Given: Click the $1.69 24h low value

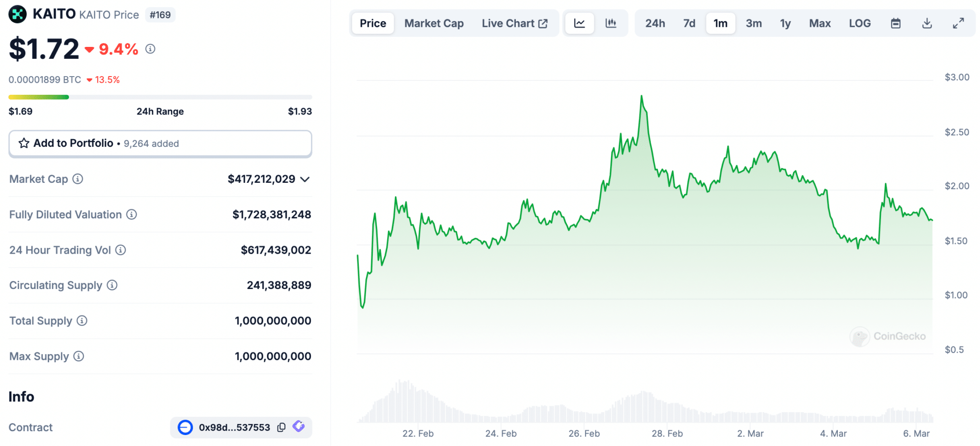Looking at the screenshot, I should (21, 111).
